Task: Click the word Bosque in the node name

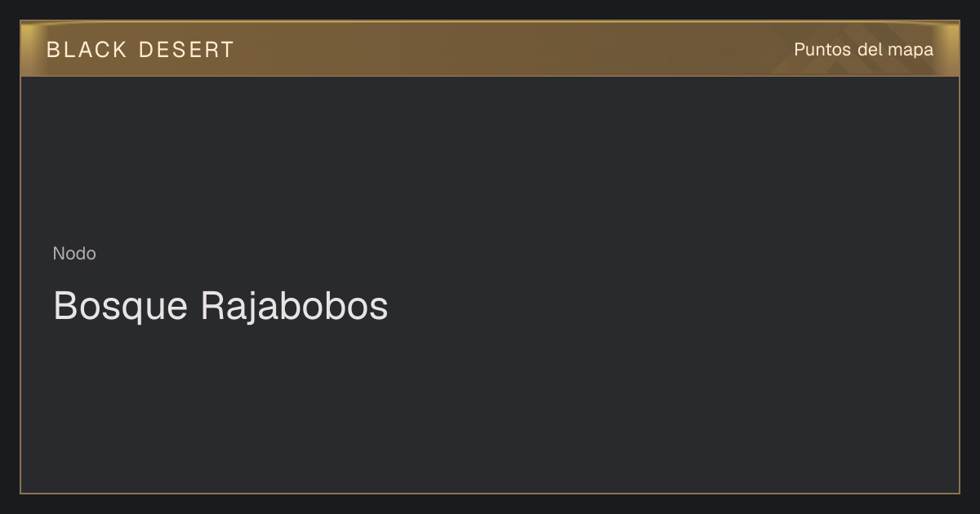Action: (120, 308)
